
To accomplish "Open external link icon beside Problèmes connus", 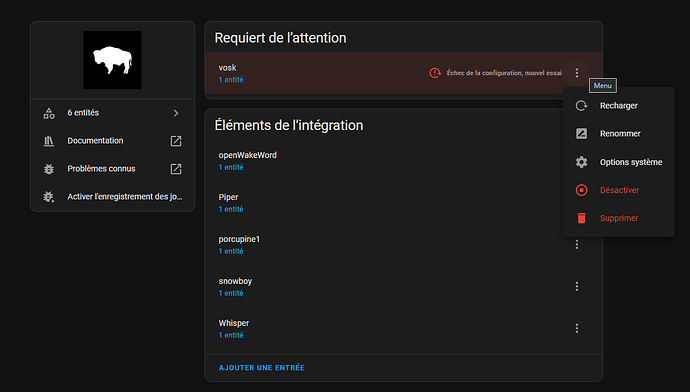I will [176, 169].
